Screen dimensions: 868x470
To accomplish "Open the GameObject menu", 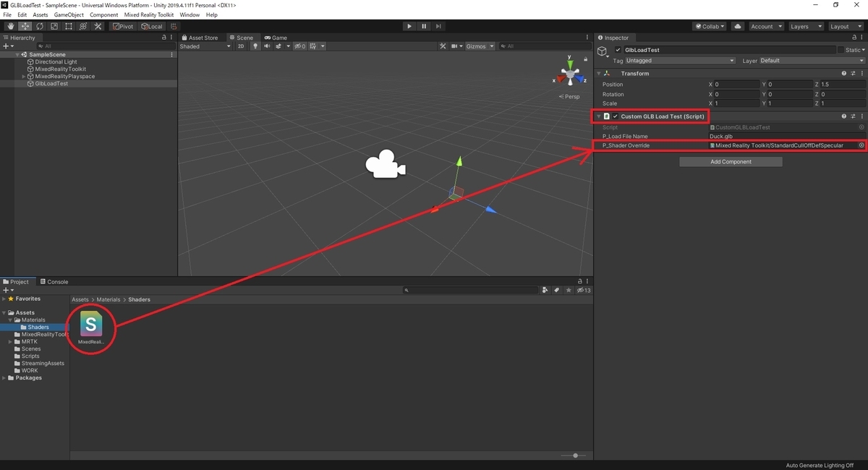I will coord(69,14).
